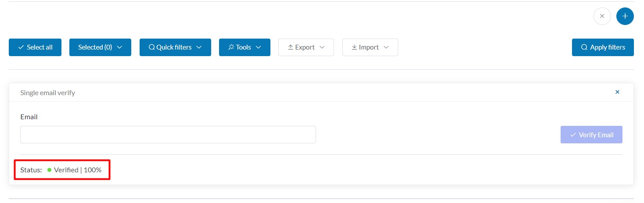Click the Apply filters button
The height and width of the screenshot is (203, 644).
point(603,47)
